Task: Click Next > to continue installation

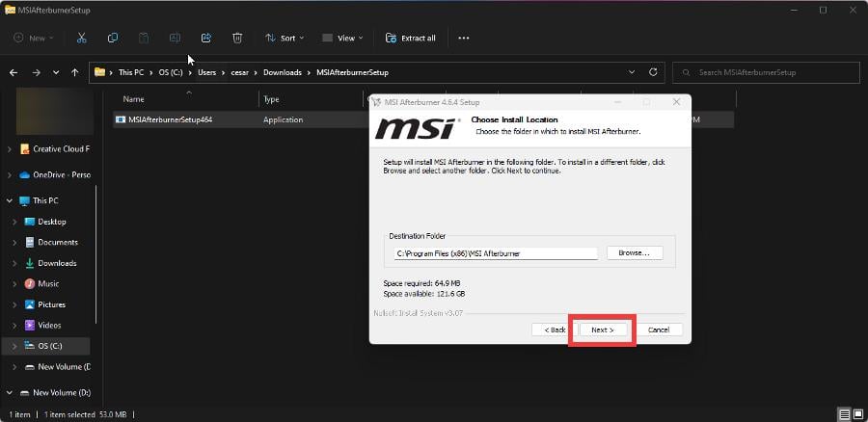Action: point(602,330)
